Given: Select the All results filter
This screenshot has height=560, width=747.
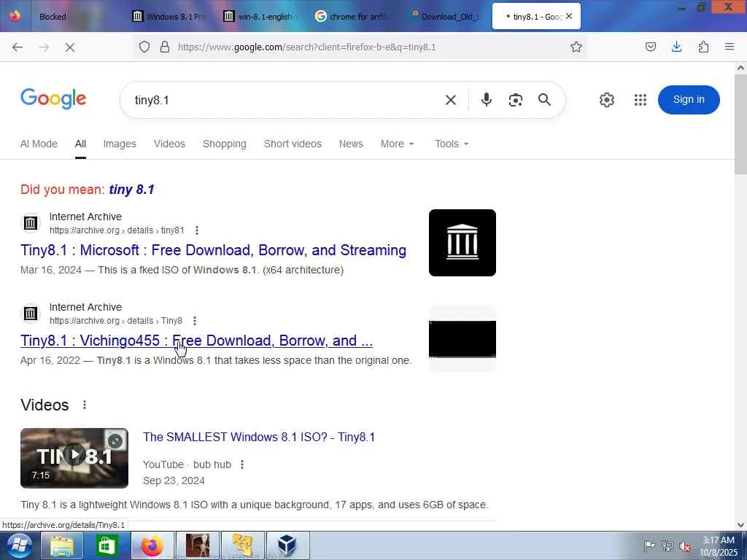Looking at the screenshot, I should pos(80,144).
